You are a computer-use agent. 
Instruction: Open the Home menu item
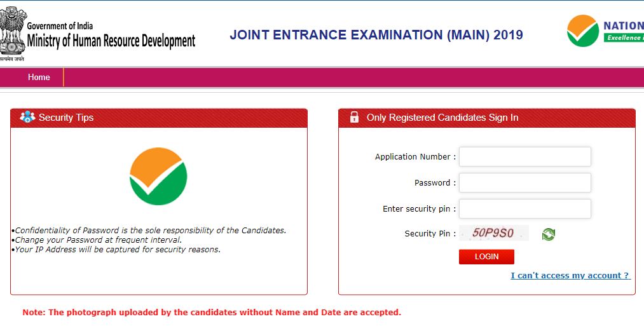pos(39,77)
